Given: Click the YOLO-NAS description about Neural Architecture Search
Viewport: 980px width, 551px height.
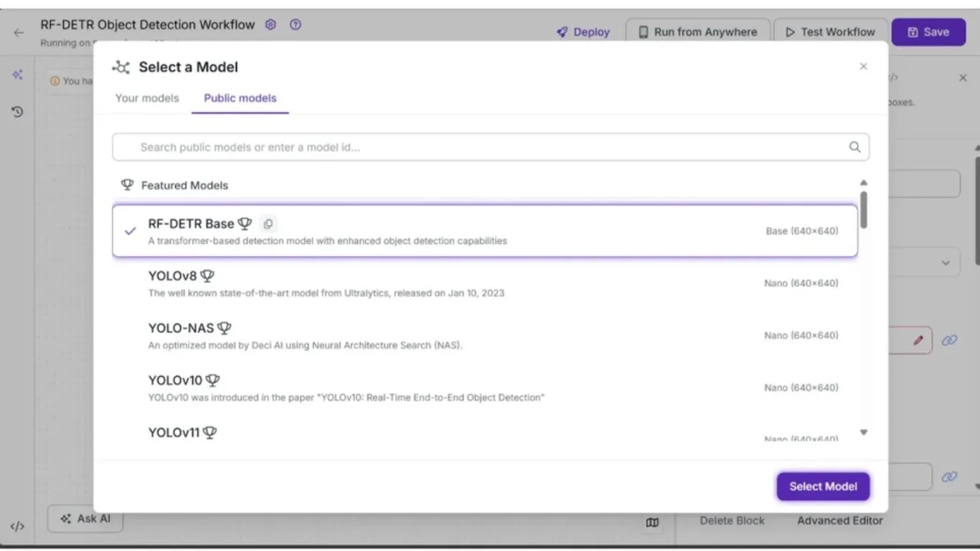Looking at the screenshot, I should (x=306, y=345).
